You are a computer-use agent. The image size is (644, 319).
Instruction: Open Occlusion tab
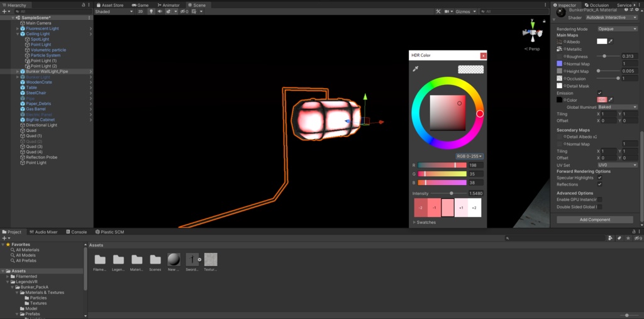point(596,5)
